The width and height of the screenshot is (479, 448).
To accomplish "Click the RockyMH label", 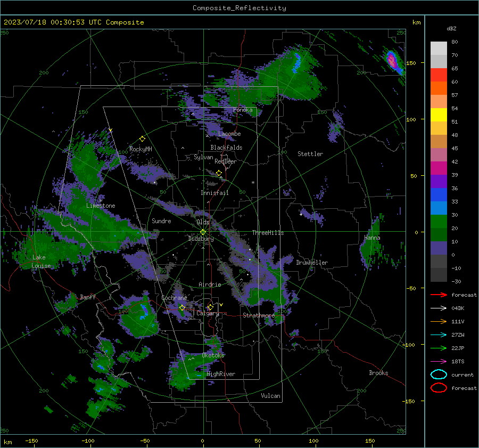I will (x=141, y=149).
